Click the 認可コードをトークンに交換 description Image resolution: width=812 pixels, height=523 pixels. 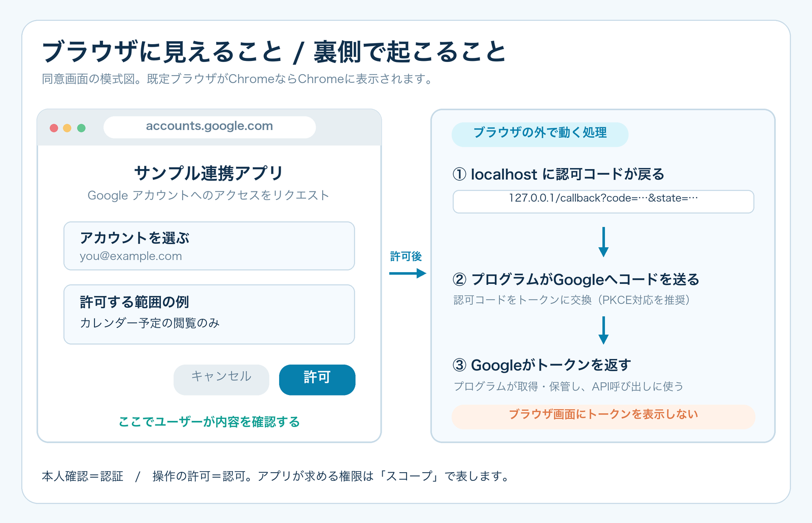pyautogui.click(x=572, y=300)
